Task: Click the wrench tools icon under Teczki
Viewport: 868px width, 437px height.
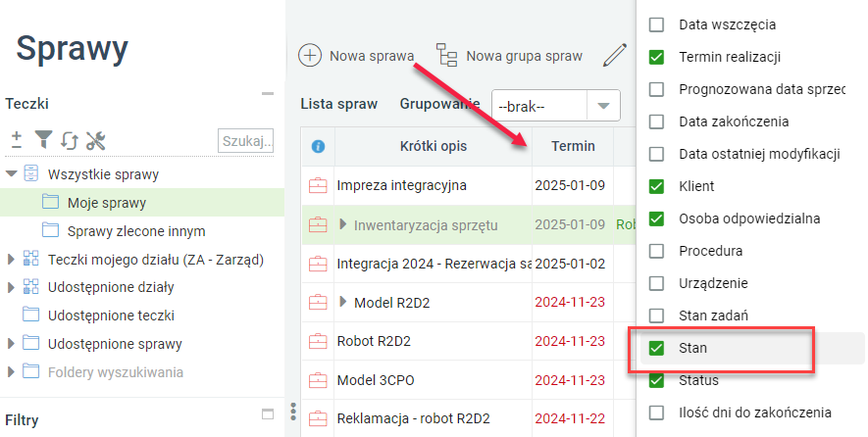Action: coord(96,140)
